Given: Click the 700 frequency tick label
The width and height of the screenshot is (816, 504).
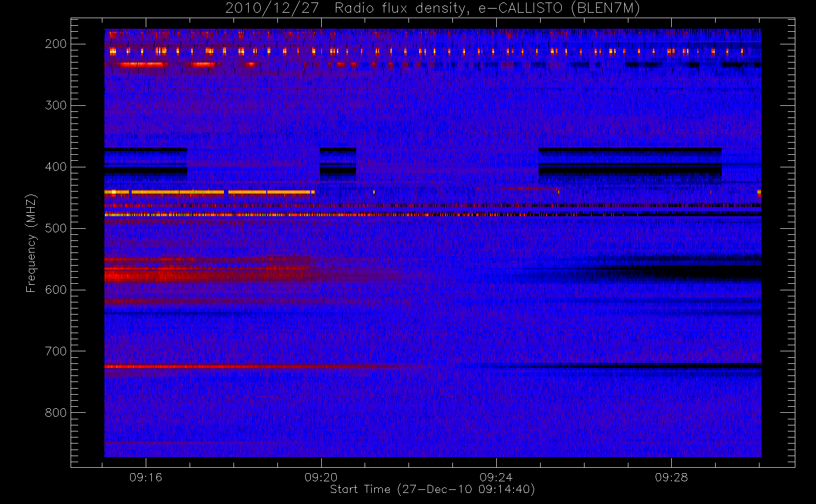Looking at the screenshot, I should 56,351.
